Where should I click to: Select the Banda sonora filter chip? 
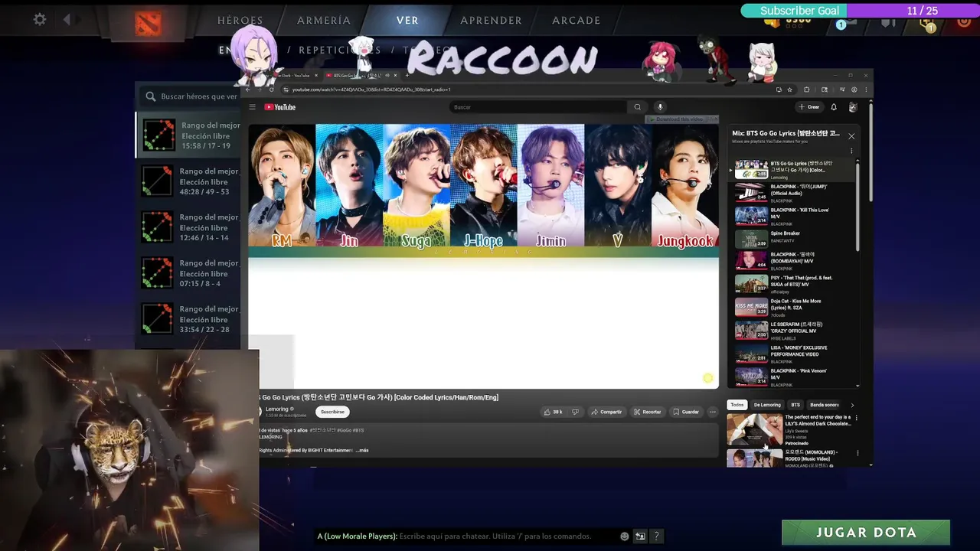(825, 405)
